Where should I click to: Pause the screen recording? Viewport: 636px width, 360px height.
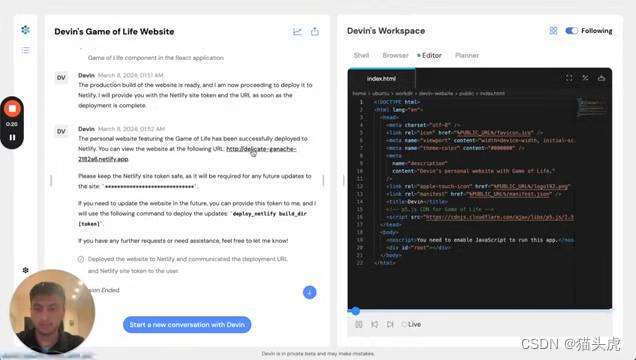click(12, 137)
